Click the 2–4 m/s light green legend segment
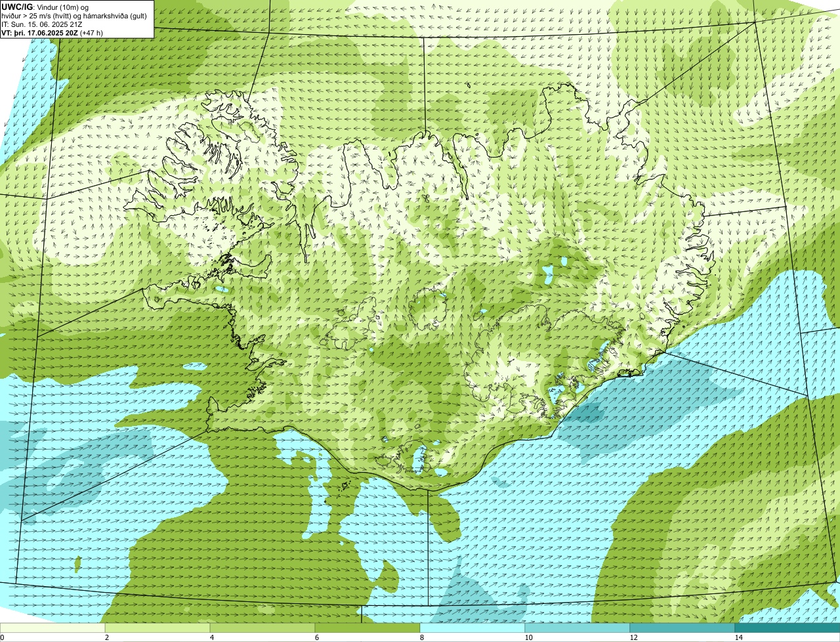This screenshot has height=642, width=840. point(157,628)
